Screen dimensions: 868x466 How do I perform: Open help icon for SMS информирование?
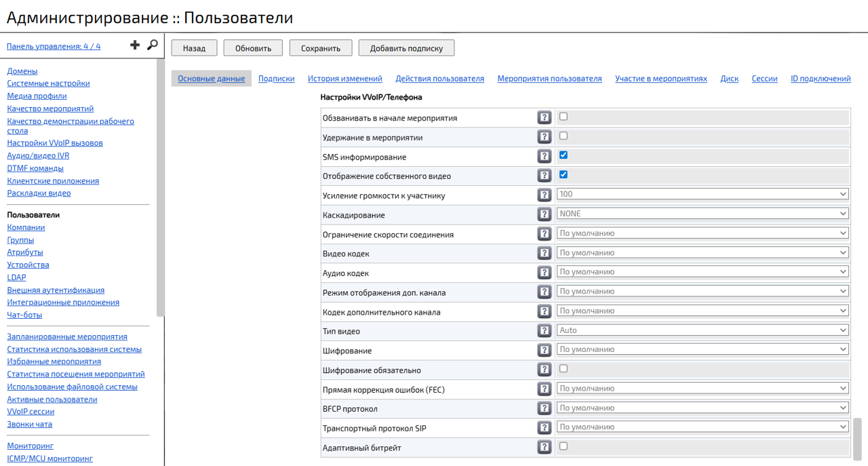(544, 157)
